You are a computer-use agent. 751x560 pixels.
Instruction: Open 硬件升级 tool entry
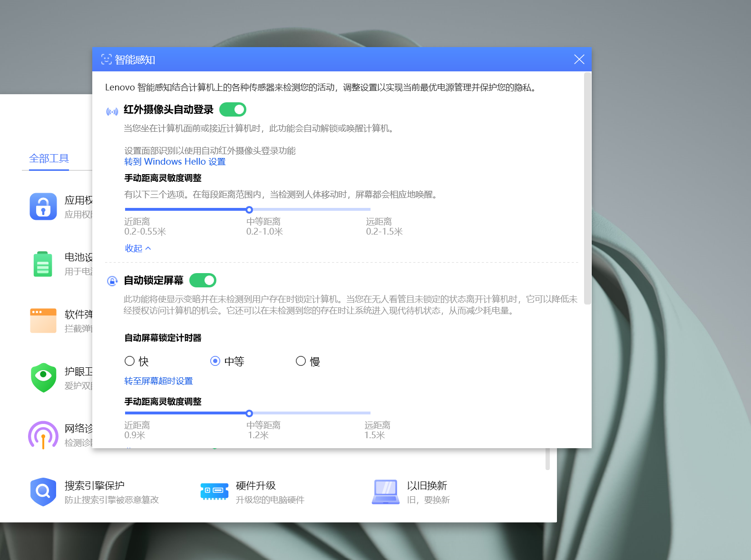click(x=253, y=492)
